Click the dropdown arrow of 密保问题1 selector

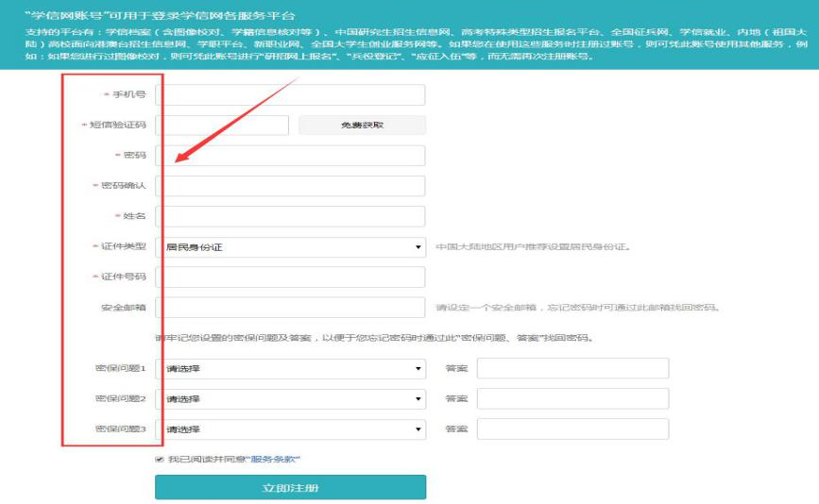[x=418, y=369]
